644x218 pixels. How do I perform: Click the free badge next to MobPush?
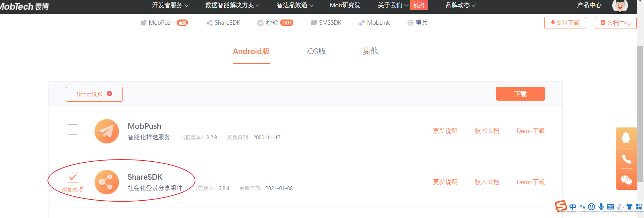click(182, 23)
